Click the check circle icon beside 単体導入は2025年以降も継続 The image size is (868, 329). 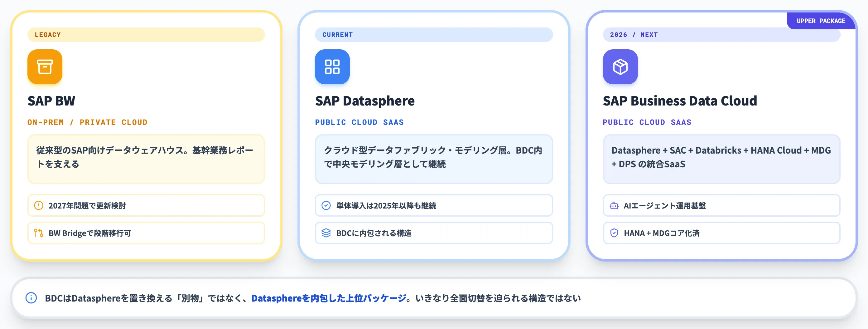point(326,205)
